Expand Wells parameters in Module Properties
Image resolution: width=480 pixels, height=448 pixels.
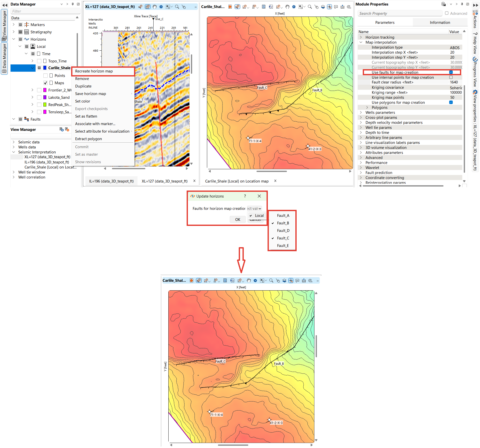click(x=361, y=112)
